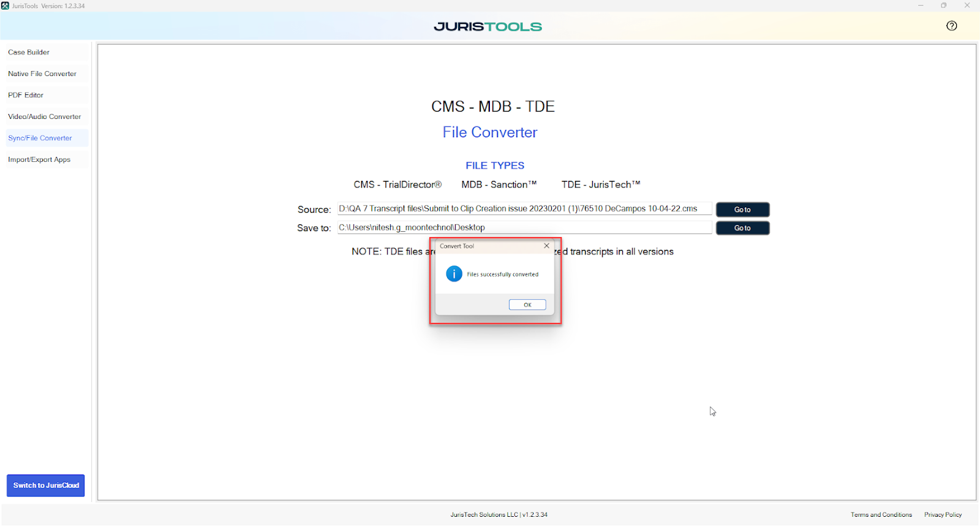Open the Privacy Policy link
980x526 pixels.
point(943,515)
